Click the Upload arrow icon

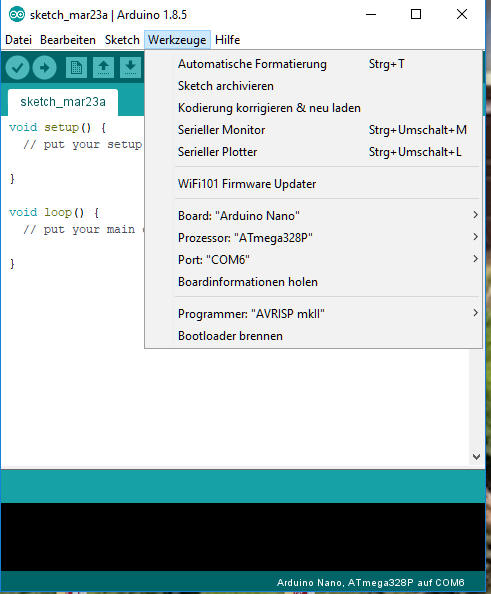[x=44, y=68]
